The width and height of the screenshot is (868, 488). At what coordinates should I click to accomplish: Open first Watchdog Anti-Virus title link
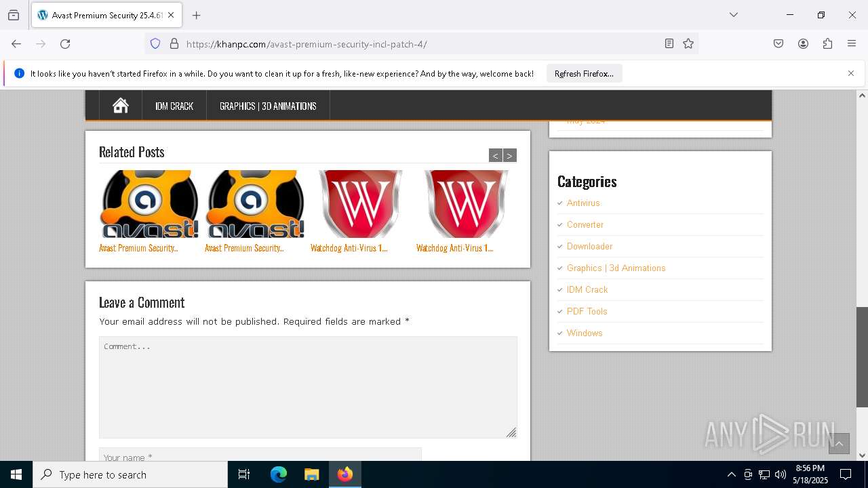point(349,248)
